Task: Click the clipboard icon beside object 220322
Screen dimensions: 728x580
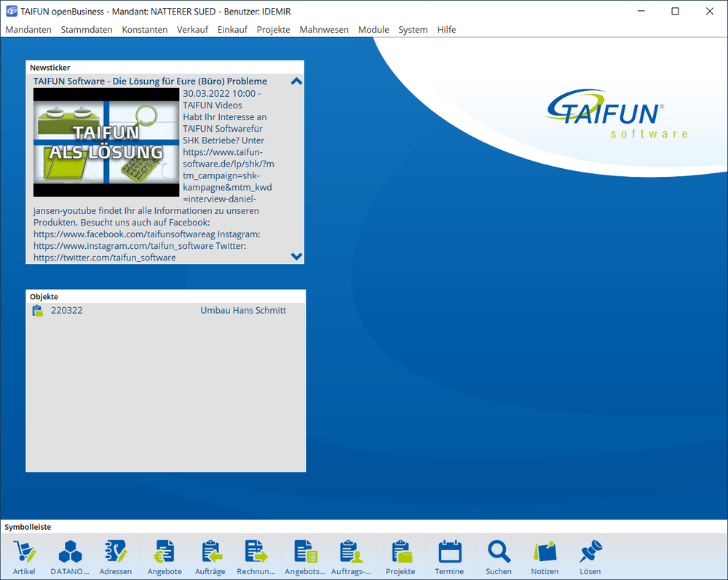Action: click(x=38, y=311)
